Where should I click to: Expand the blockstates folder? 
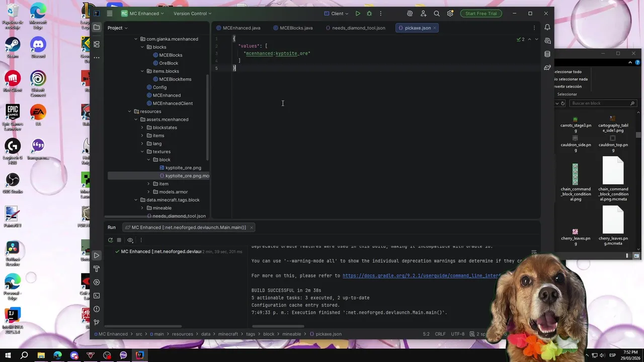142,128
